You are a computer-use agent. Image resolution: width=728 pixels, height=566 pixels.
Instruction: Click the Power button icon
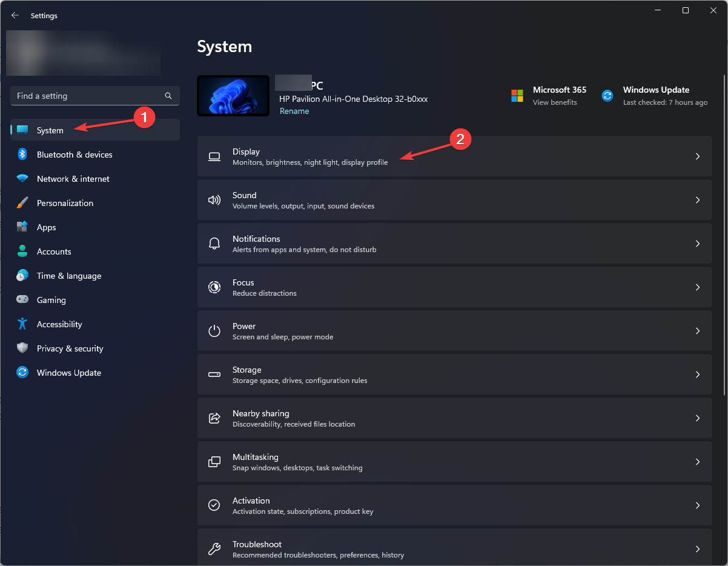[x=214, y=331]
